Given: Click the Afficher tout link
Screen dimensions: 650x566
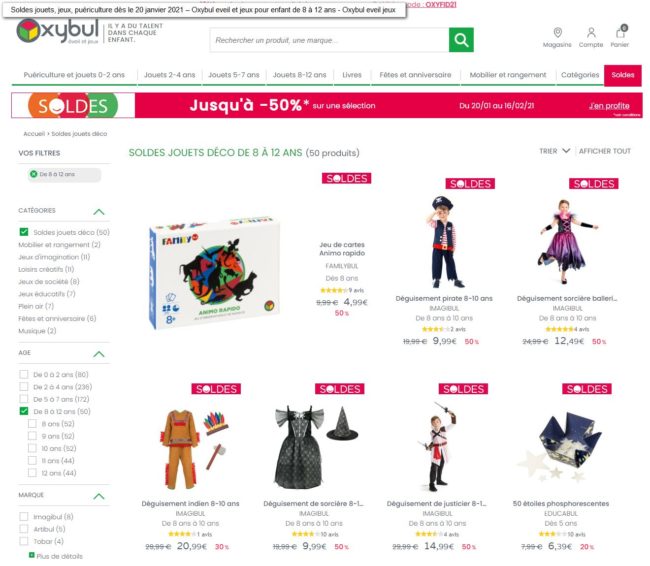Looking at the screenshot, I should click(604, 151).
